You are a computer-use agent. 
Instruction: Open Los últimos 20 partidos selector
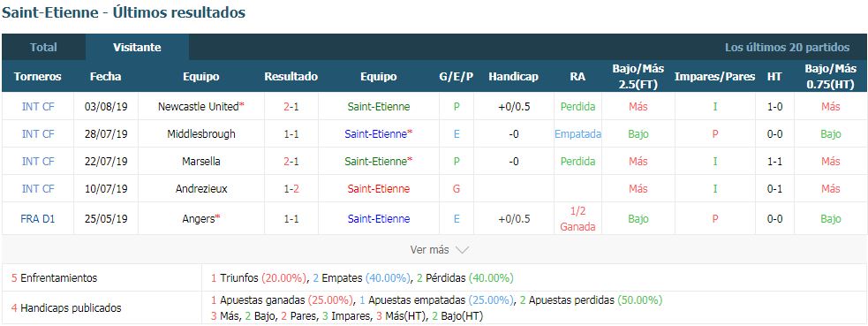[787, 48]
